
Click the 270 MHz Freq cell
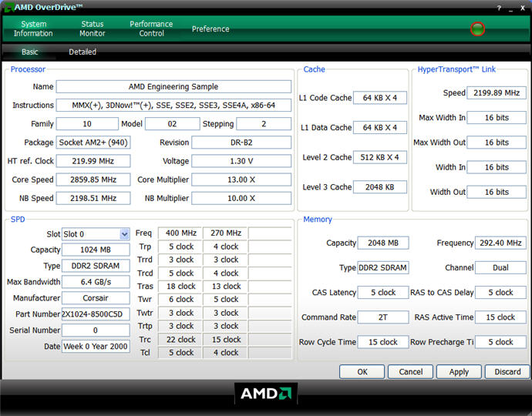click(226, 233)
